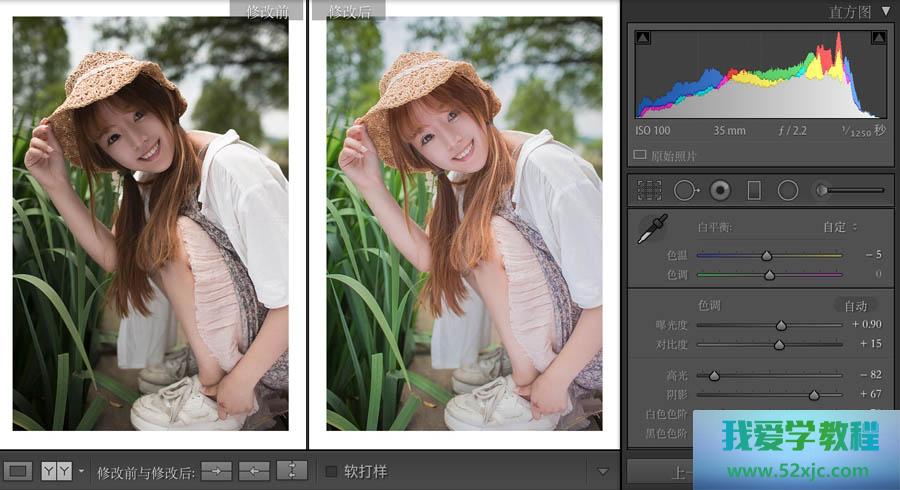Click the 自动 auto tone button

(x=855, y=306)
